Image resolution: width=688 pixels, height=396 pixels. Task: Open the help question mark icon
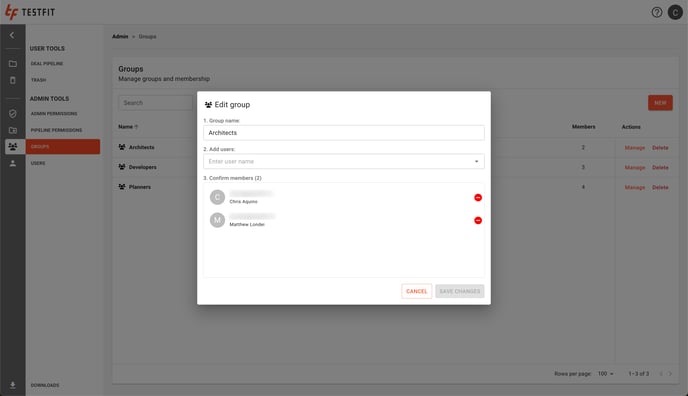click(656, 12)
